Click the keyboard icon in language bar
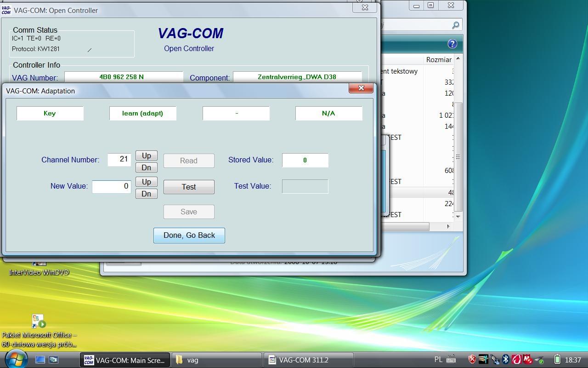 (x=451, y=360)
